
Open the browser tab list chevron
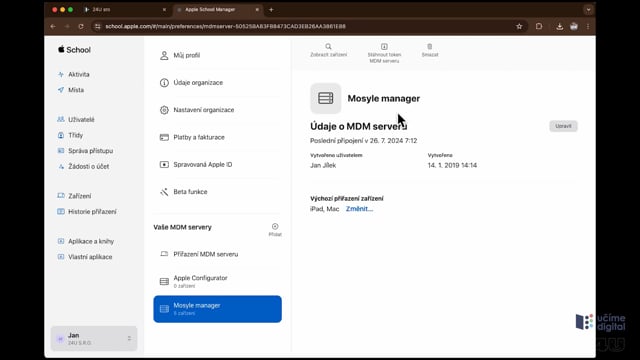pyautogui.click(x=588, y=9)
